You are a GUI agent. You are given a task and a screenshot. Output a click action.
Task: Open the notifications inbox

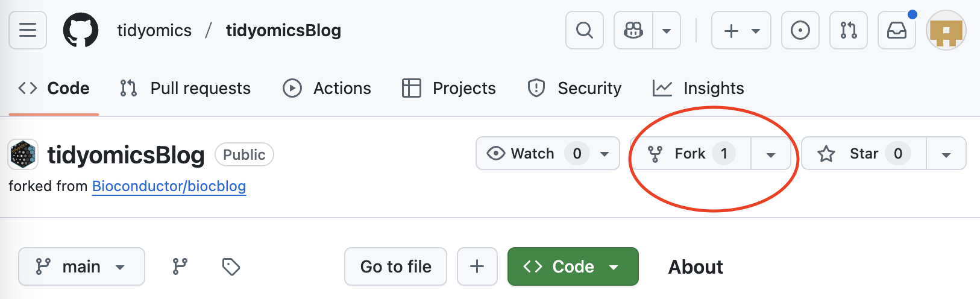click(x=896, y=30)
